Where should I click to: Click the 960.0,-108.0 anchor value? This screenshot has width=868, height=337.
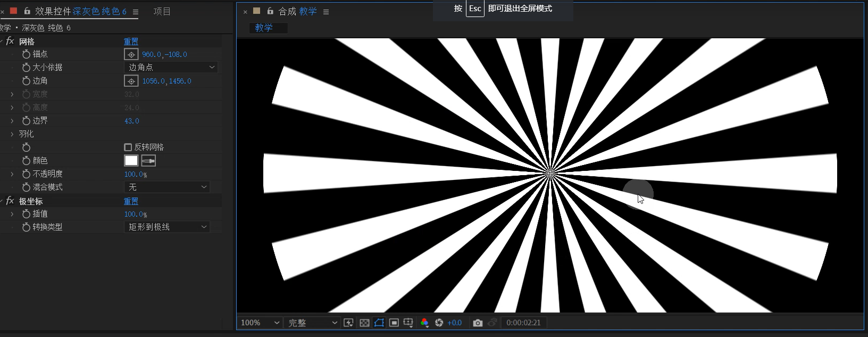[x=164, y=54]
